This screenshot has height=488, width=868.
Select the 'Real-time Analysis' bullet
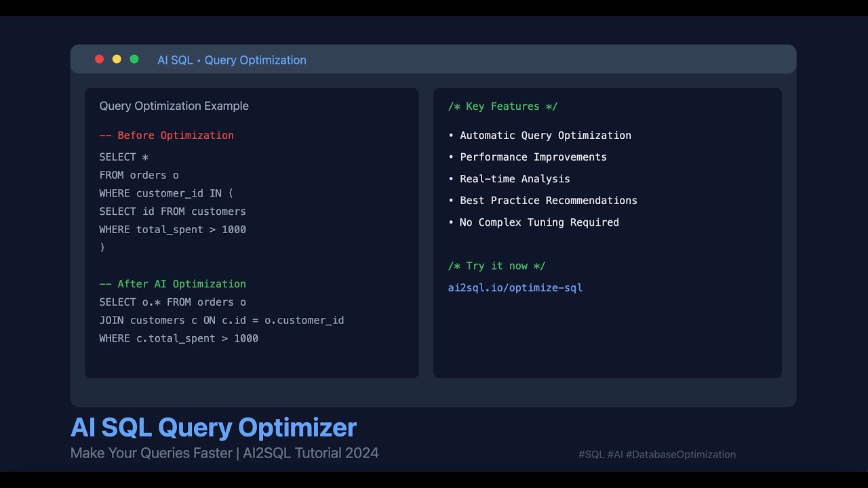509,179
